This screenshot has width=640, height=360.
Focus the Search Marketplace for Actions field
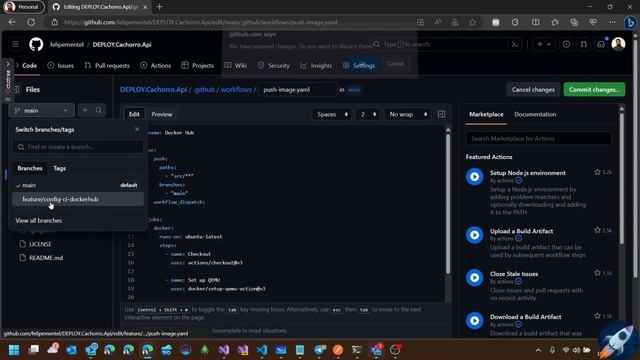click(539, 138)
